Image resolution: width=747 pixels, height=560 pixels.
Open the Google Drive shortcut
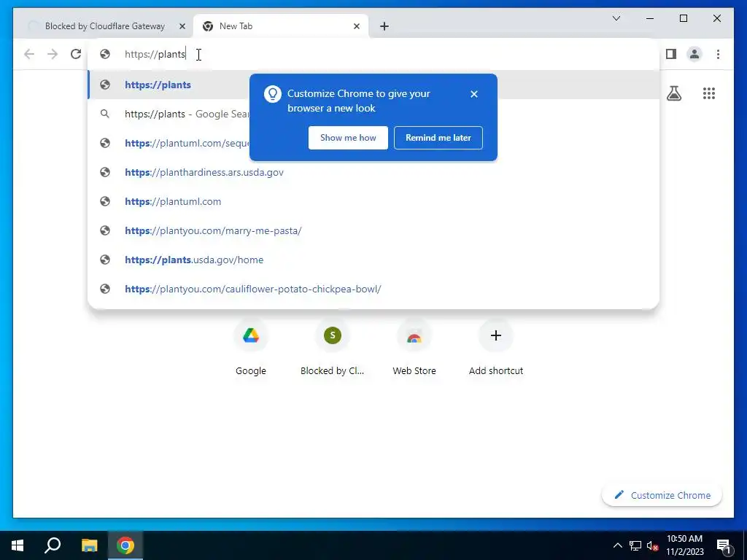tap(251, 347)
